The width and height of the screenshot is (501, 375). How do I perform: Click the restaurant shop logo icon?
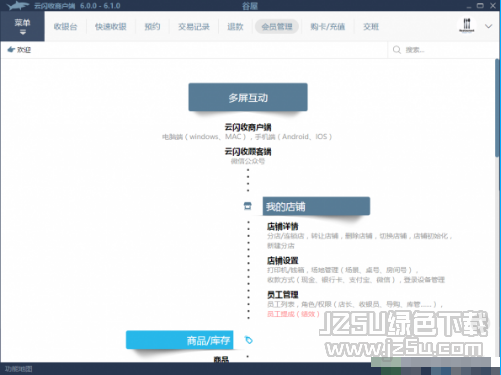[x=467, y=25]
